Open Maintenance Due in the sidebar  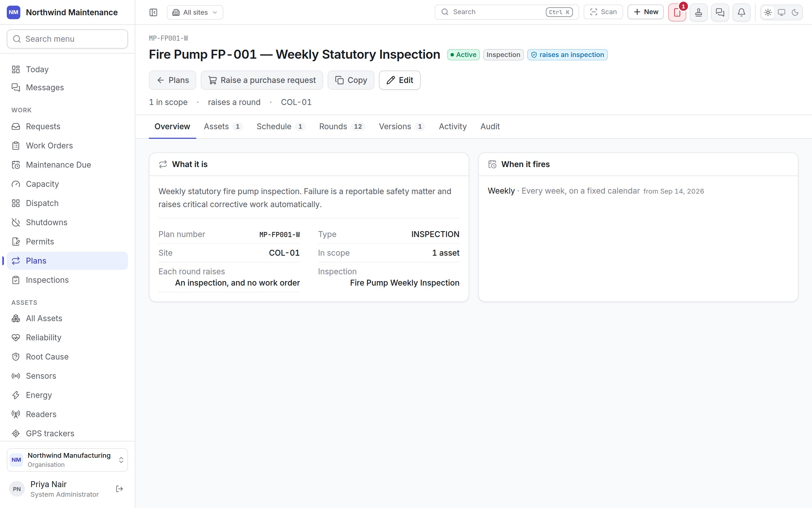click(67, 165)
